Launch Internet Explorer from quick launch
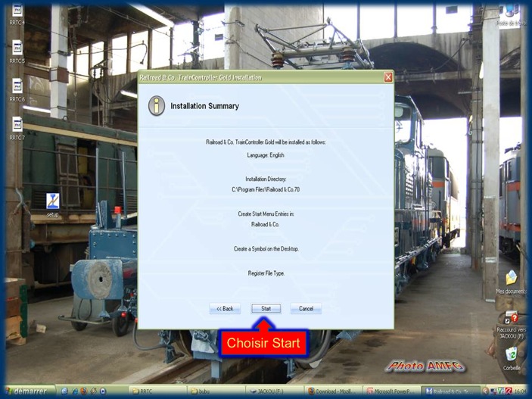This screenshot has height=399, width=532. click(x=74, y=391)
